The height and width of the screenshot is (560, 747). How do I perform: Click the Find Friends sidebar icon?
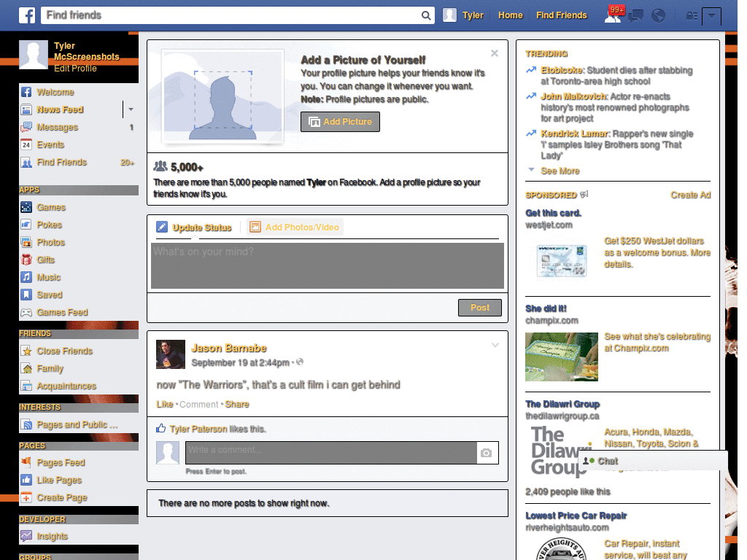[x=26, y=163]
